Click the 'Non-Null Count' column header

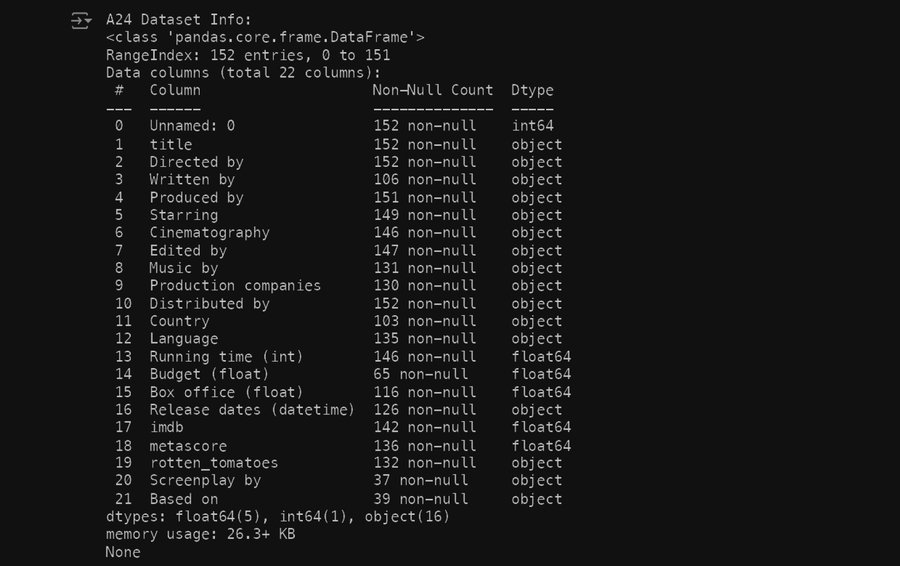click(432, 91)
